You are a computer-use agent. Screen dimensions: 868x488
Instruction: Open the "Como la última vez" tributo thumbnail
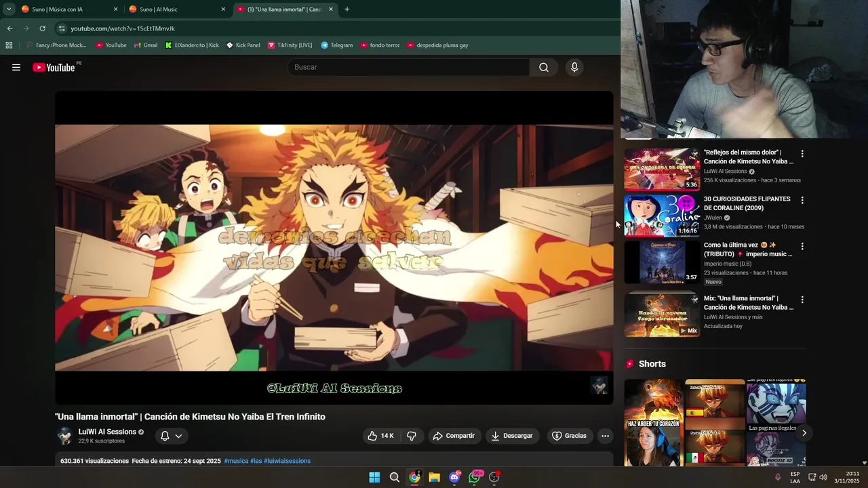(662, 262)
